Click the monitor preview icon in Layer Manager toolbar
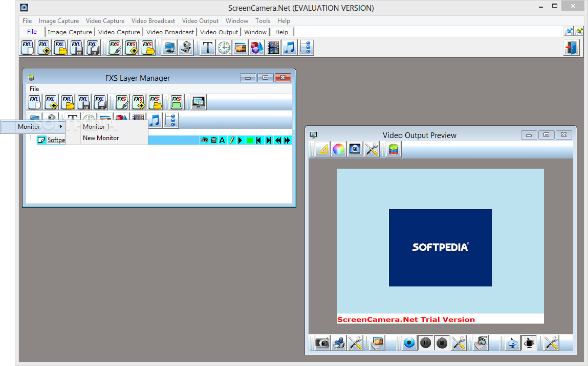588x366 pixels. pos(199,102)
